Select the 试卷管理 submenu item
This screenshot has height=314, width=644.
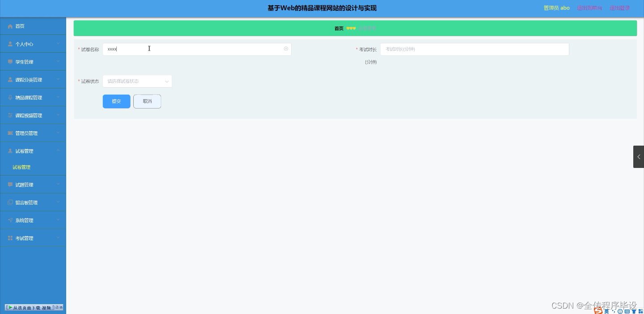[21, 167]
